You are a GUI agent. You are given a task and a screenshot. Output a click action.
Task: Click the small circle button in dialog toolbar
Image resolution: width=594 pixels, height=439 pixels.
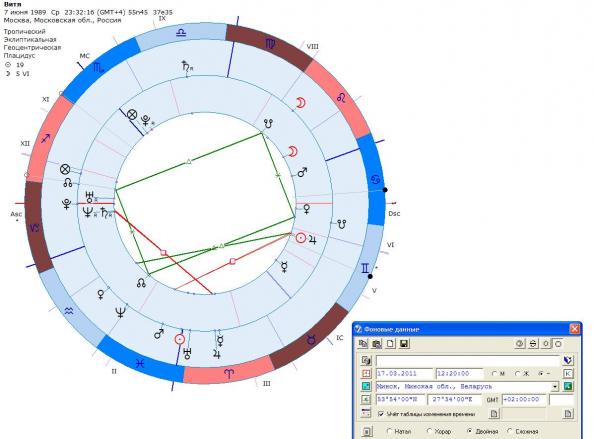558,344
